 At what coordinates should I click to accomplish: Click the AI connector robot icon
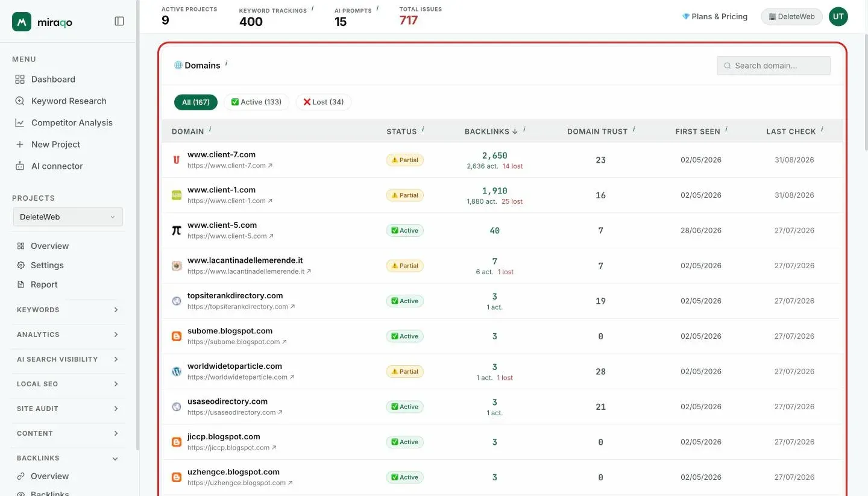pyautogui.click(x=20, y=166)
